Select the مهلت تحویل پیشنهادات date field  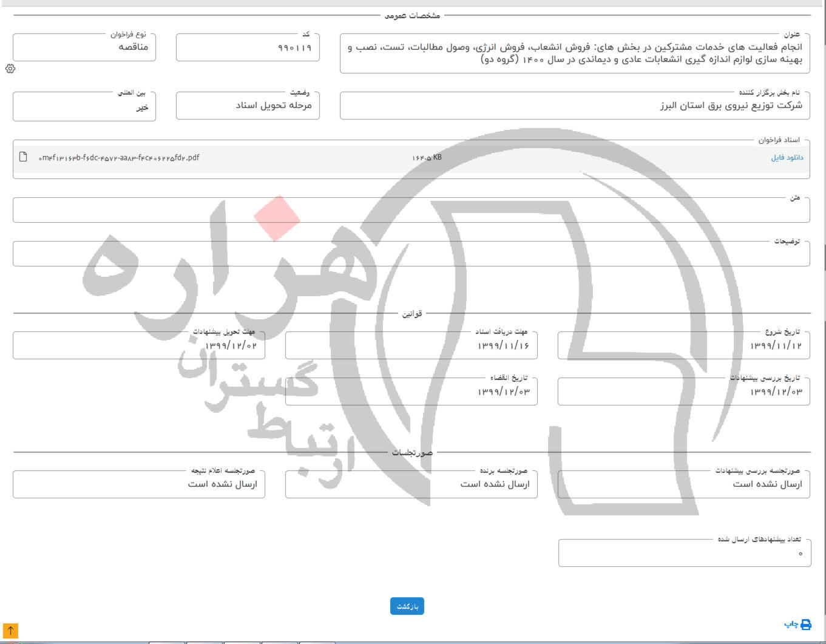tap(139, 345)
